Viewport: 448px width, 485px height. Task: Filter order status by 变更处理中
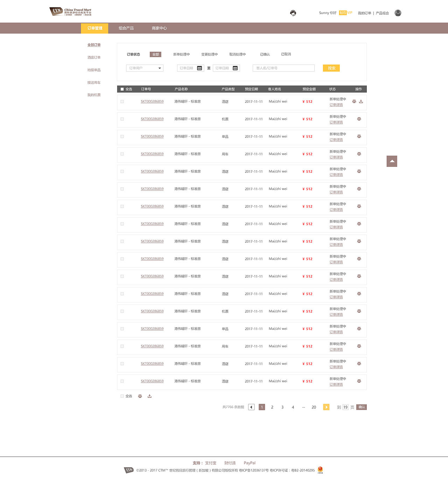pyautogui.click(x=209, y=54)
